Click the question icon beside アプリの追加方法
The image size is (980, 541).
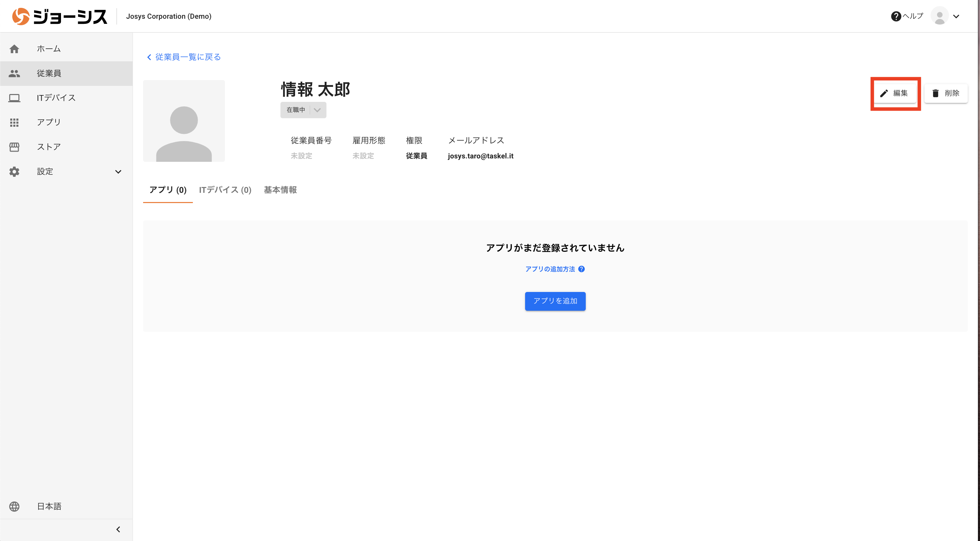click(581, 269)
